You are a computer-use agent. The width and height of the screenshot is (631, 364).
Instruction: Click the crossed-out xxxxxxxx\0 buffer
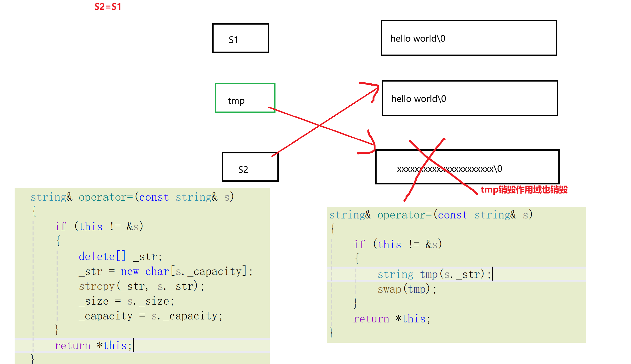467,167
